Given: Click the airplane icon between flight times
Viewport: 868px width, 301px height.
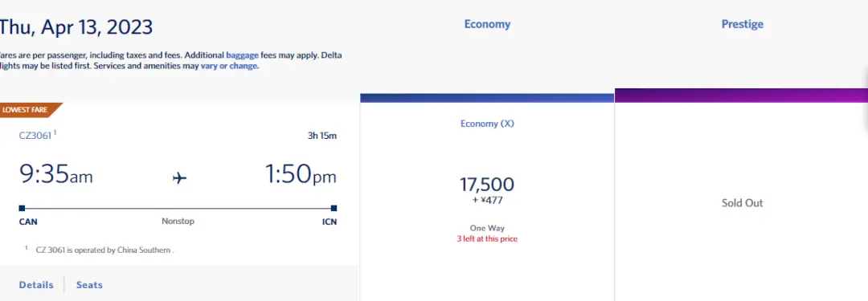Looking at the screenshot, I should (179, 178).
